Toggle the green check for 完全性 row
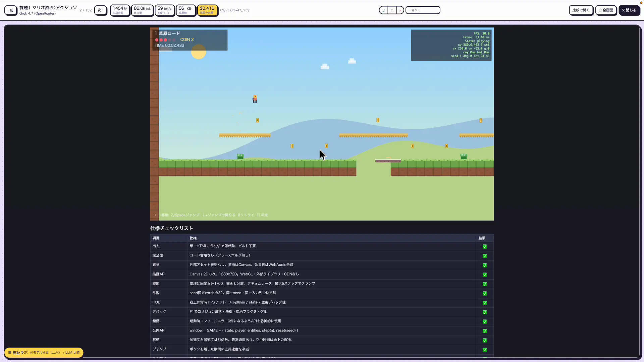644x362 pixels. pos(485,256)
